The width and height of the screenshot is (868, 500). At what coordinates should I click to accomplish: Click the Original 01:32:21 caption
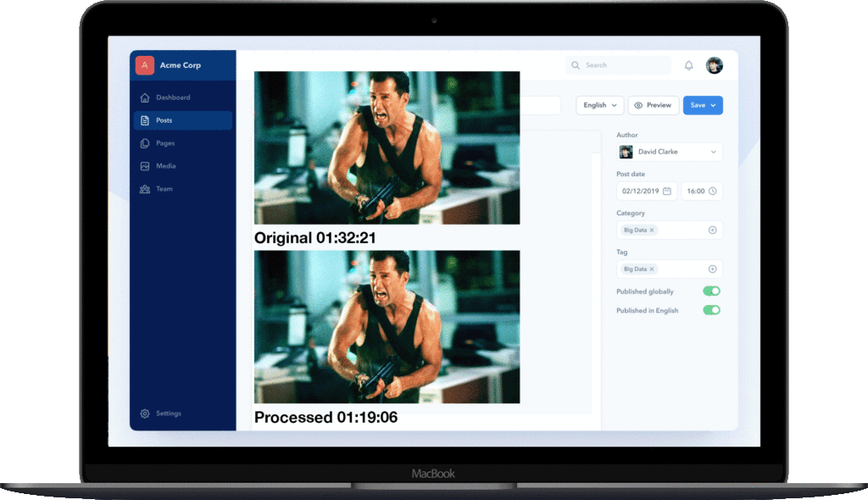click(315, 238)
